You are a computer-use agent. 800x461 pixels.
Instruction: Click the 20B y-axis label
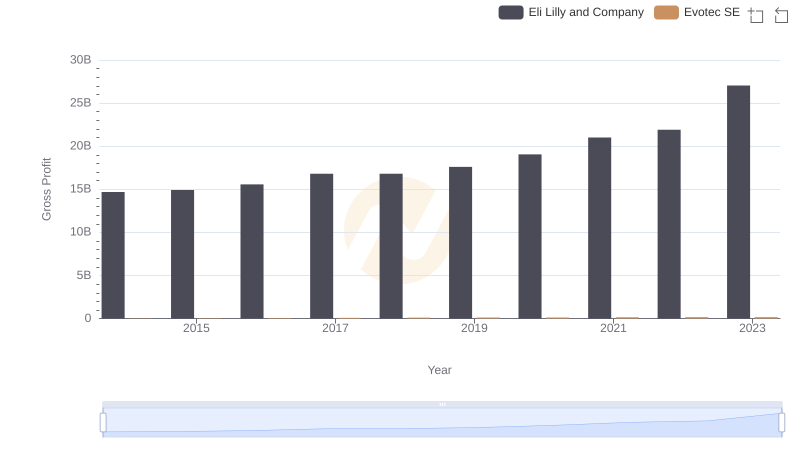81,146
